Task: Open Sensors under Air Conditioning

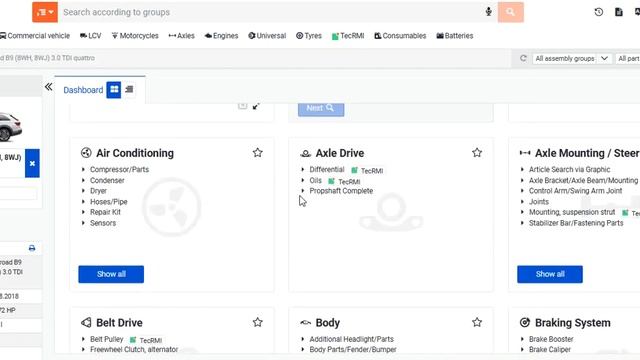Action: point(103,223)
